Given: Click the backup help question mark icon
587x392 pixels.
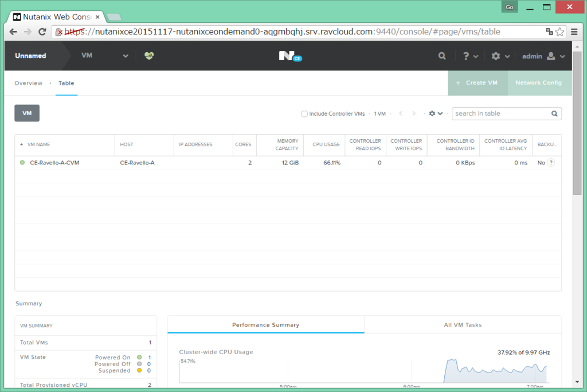Looking at the screenshot, I should (x=551, y=163).
